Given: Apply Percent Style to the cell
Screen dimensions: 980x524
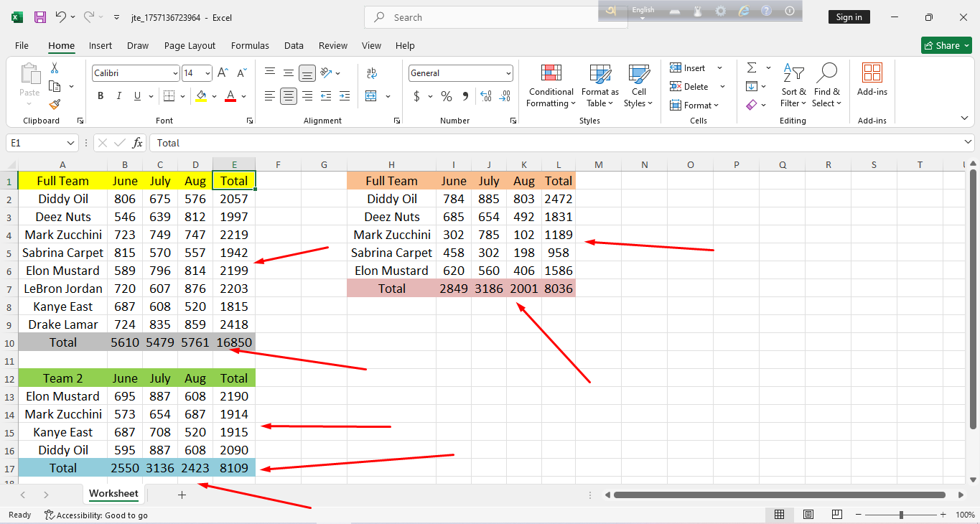Looking at the screenshot, I should click(447, 96).
